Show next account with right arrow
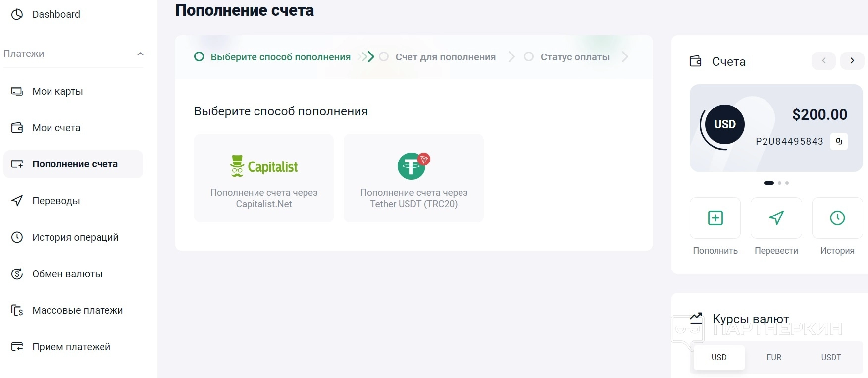 tap(852, 61)
